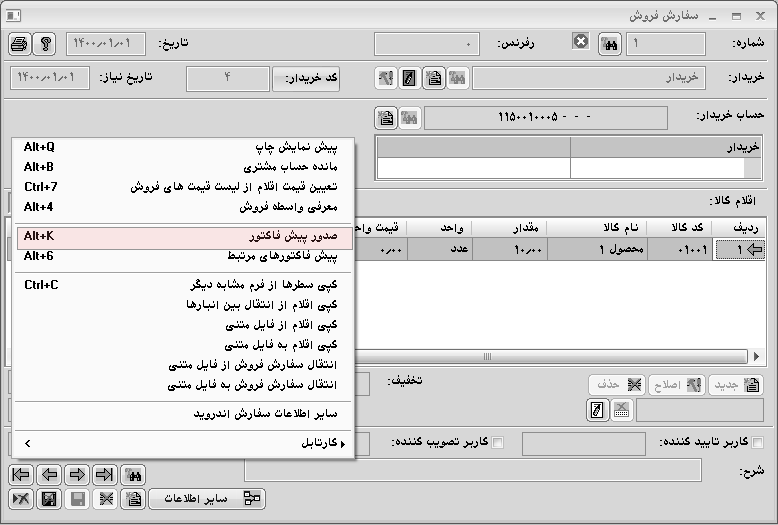Clear the رفرنس field with the X icon
This screenshot has height=525, width=778.
coord(581,42)
